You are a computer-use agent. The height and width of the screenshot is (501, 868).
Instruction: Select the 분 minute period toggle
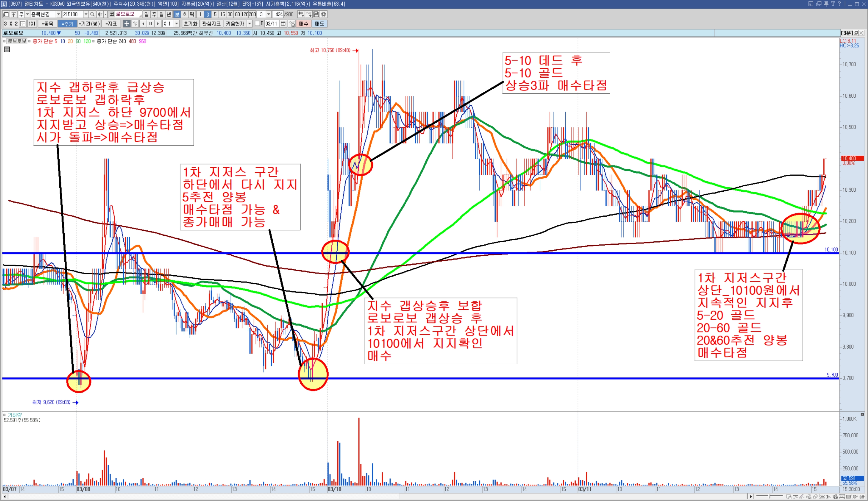click(177, 14)
